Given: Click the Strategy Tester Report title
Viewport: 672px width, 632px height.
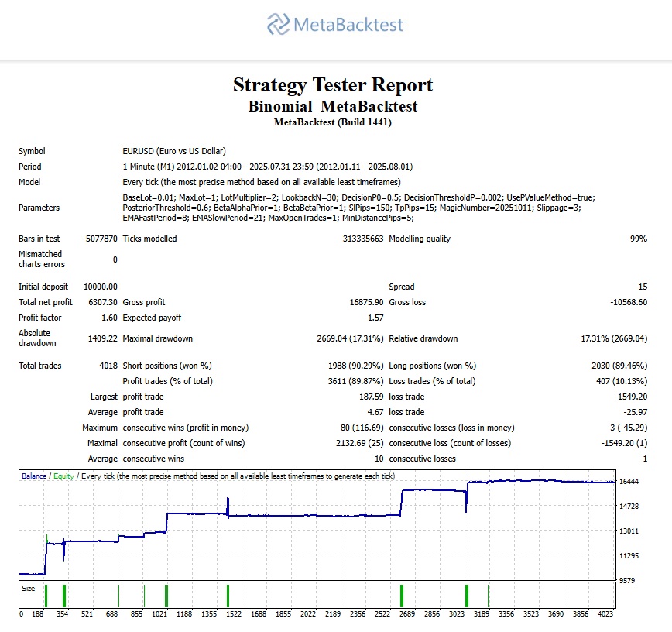Looking at the screenshot, I should (x=335, y=85).
